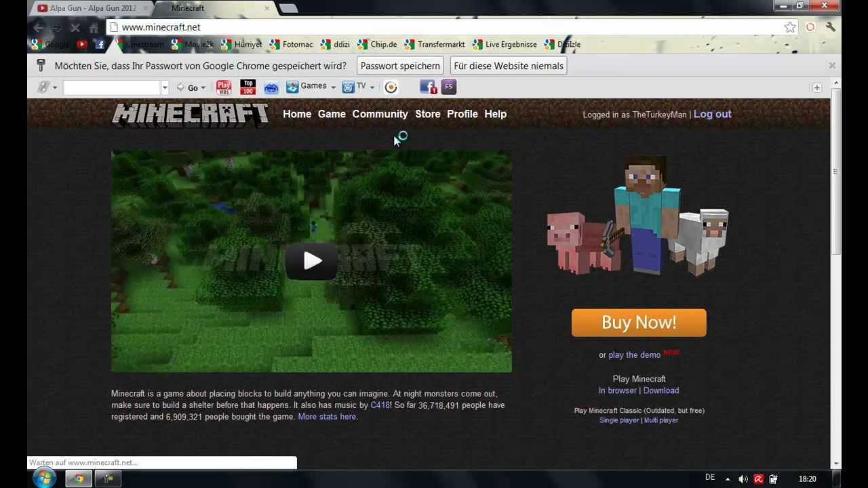The image size is (868, 488).
Task: Click Passwort speichern button
Action: pyautogui.click(x=400, y=66)
